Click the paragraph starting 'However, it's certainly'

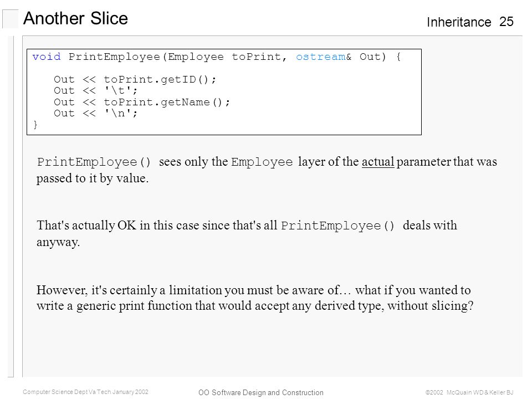tap(255, 298)
